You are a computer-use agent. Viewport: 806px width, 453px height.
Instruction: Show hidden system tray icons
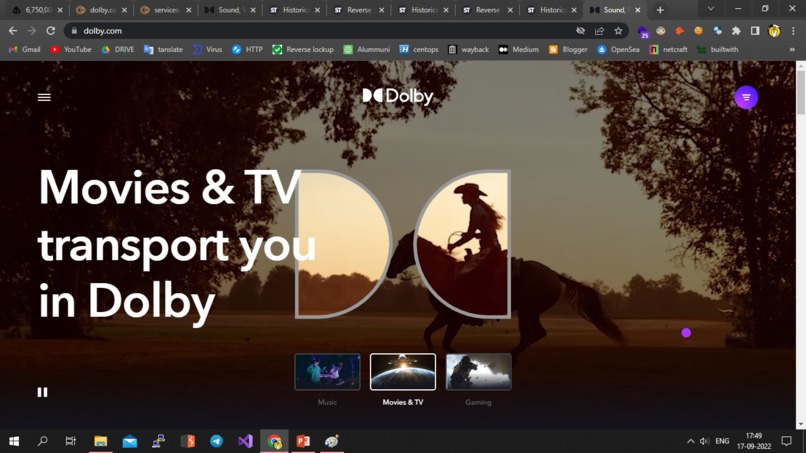[690, 441]
